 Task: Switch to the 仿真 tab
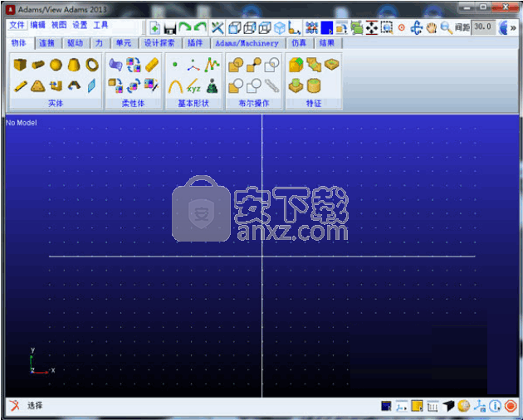(x=299, y=43)
